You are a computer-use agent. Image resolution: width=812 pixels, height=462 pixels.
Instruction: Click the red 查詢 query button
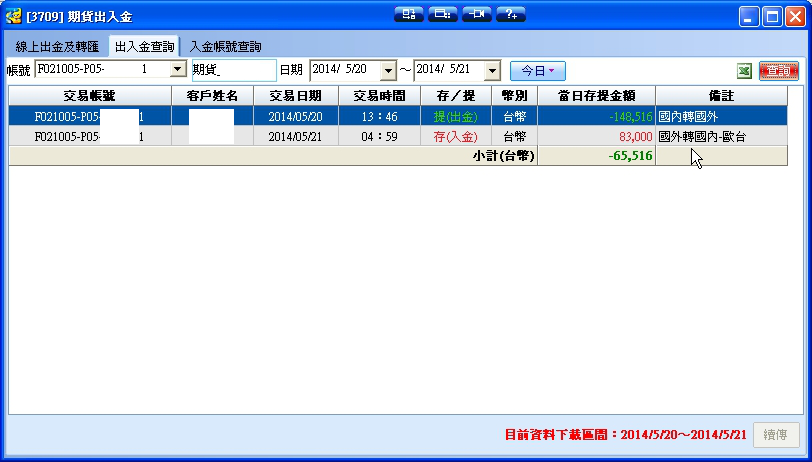pos(779,71)
